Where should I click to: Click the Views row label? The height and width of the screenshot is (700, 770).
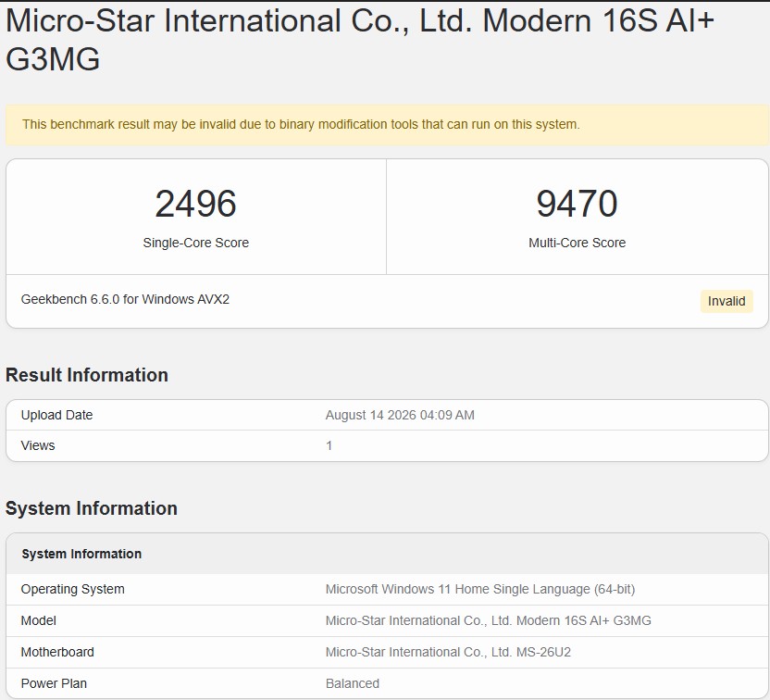click(x=38, y=445)
